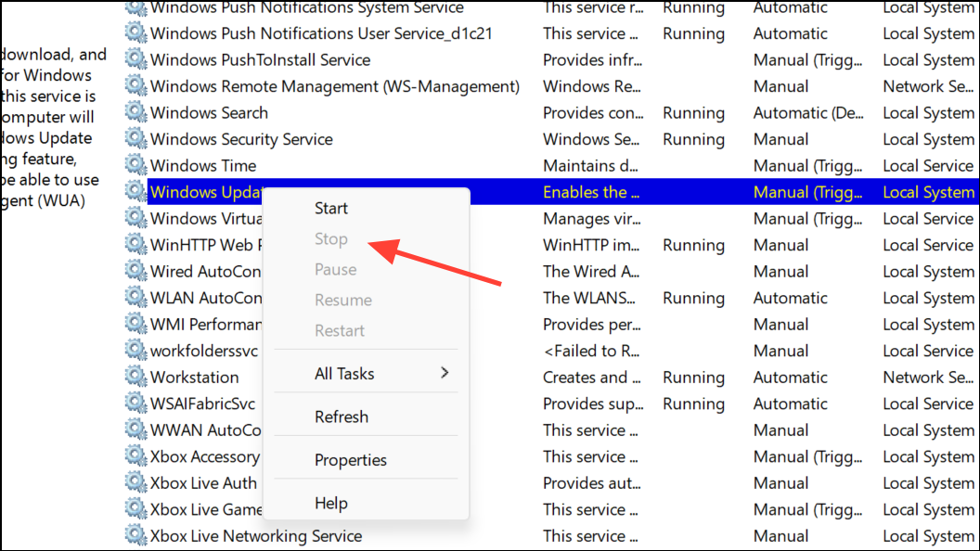Select the Windows Time service name
This screenshot has width=980, height=551.
pos(203,165)
